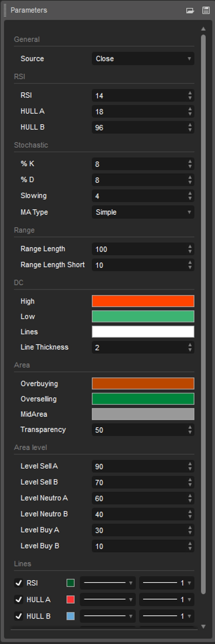Click the Overselling green color swatch
215x644 pixels.
pyautogui.click(x=143, y=399)
